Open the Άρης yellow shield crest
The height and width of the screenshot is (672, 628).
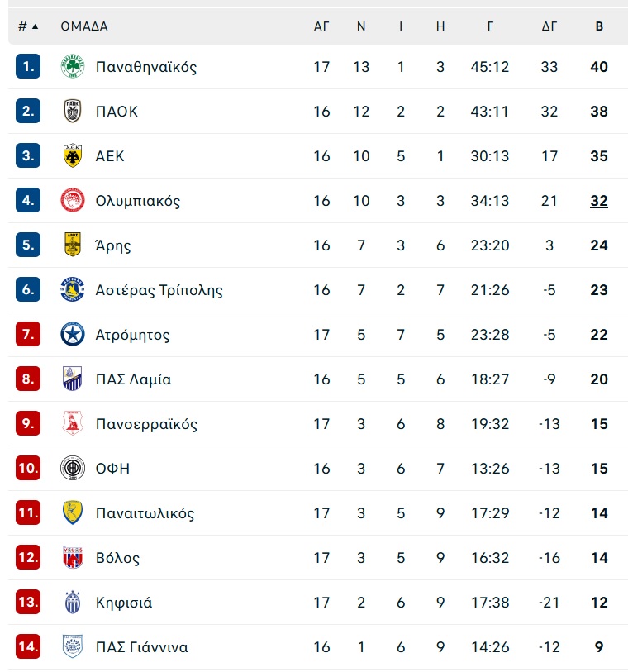[73, 245]
